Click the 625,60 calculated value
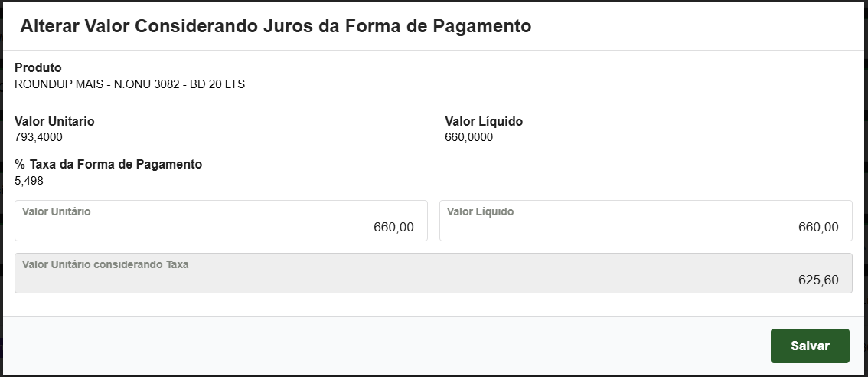The height and width of the screenshot is (377, 868). 818,280
